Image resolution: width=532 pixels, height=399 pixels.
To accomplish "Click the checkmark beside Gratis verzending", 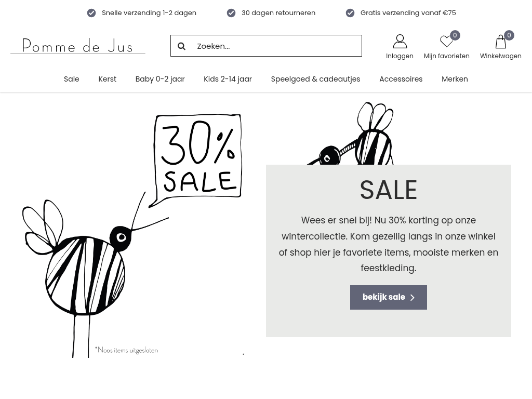I will [x=350, y=13].
